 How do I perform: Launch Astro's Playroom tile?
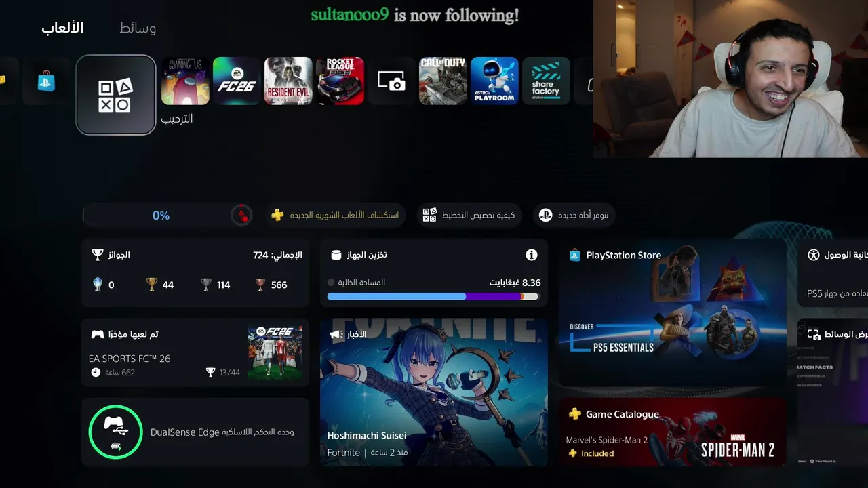[494, 81]
